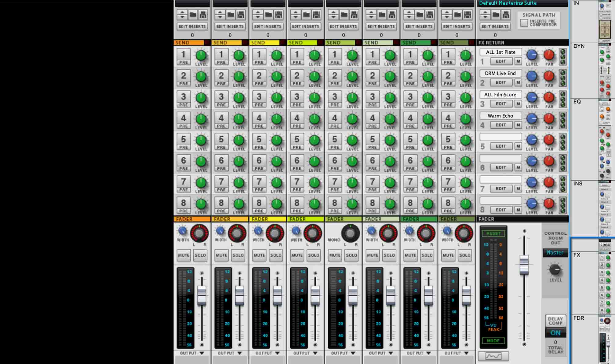The width and height of the screenshot is (615, 364).
Task: Mute the DRM Live End FX return
Action: 518,82
